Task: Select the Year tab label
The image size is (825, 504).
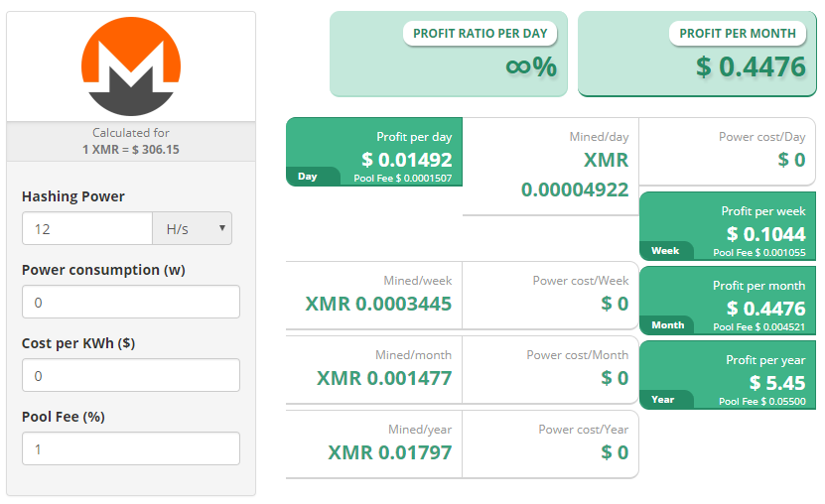Action: pos(662,400)
